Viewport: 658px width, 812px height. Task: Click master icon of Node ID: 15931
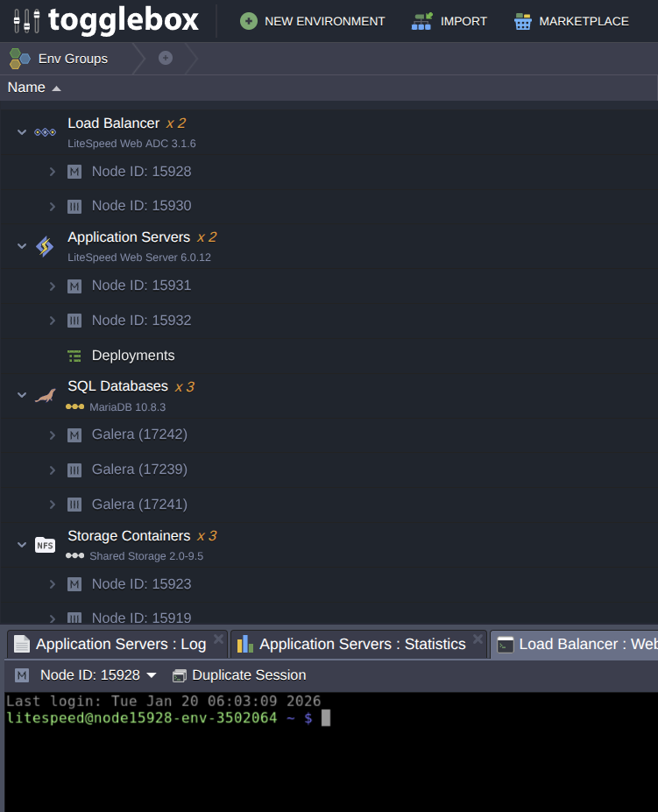pyautogui.click(x=74, y=286)
